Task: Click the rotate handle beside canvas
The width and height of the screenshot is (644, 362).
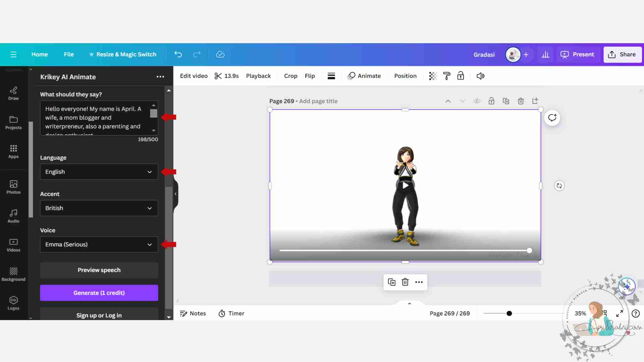Action: pyautogui.click(x=559, y=186)
